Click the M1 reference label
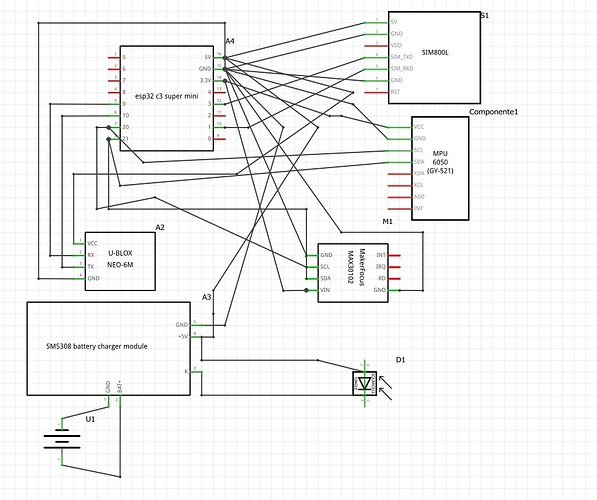Viewport: 597px width, 500px height. pos(387,221)
